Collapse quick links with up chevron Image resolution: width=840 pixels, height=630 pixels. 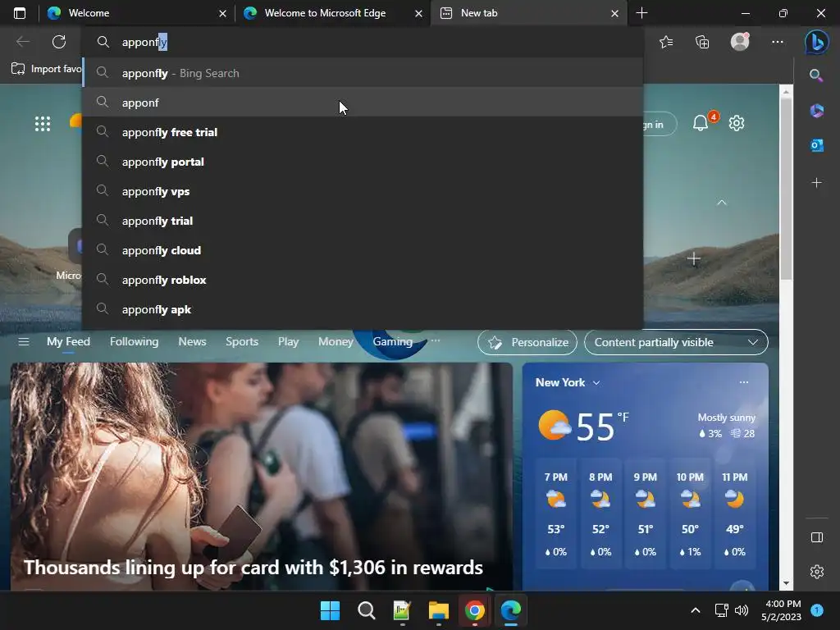(x=722, y=203)
